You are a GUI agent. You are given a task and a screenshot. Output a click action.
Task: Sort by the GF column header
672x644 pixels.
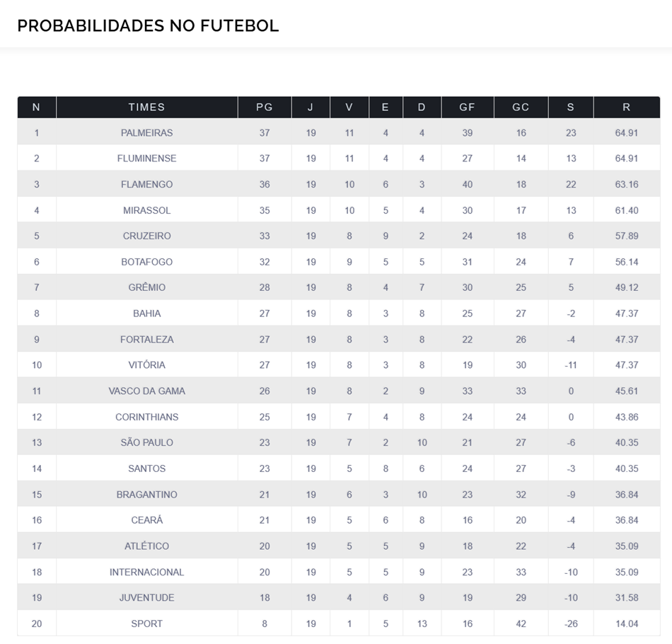(467, 107)
